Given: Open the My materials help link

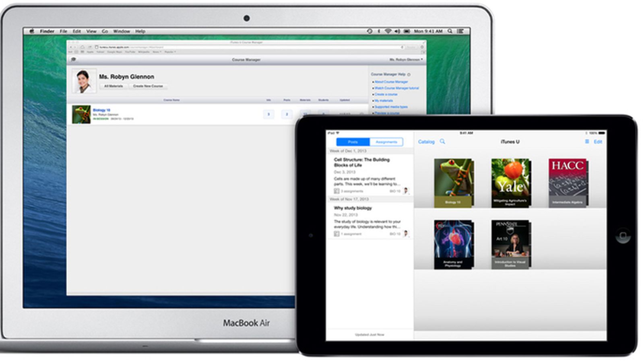Looking at the screenshot, I should click(384, 101).
